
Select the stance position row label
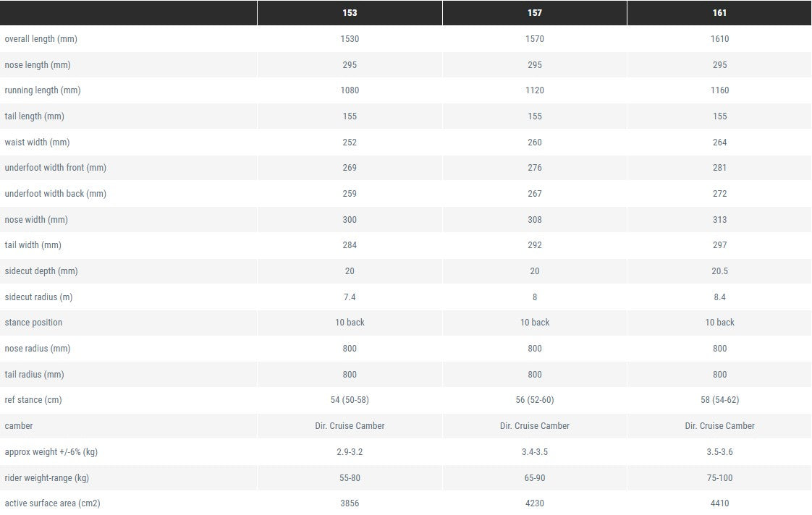click(33, 323)
